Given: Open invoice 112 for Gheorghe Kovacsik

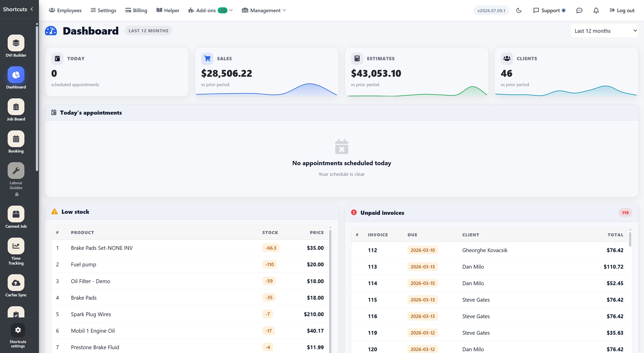Looking at the screenshot, I should coord(490,250).
